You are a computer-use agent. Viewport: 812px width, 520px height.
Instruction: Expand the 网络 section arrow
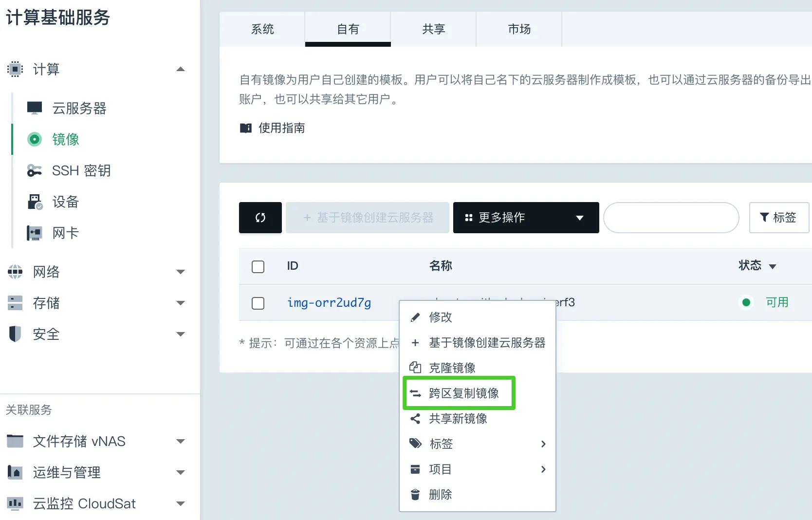(181, 272)
